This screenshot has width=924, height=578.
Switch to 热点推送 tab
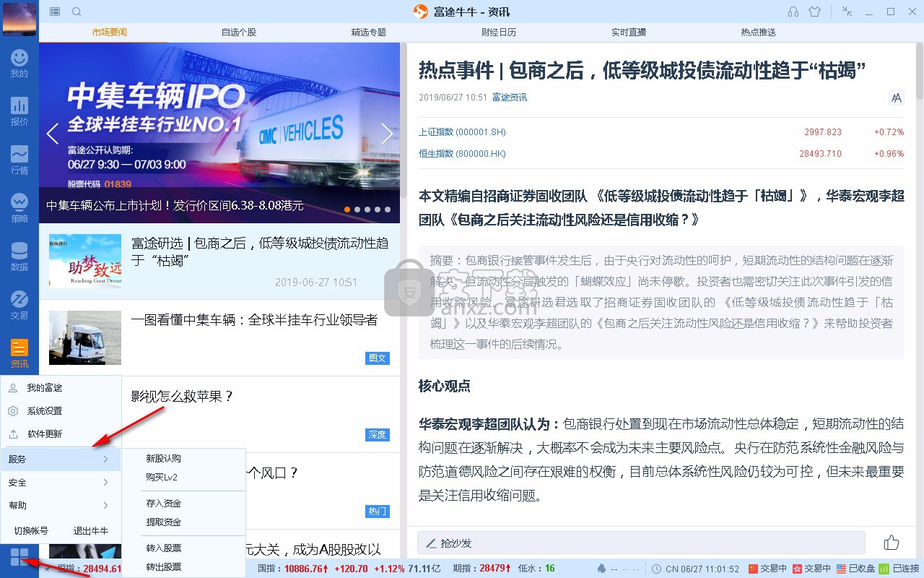tap(759, 33)
